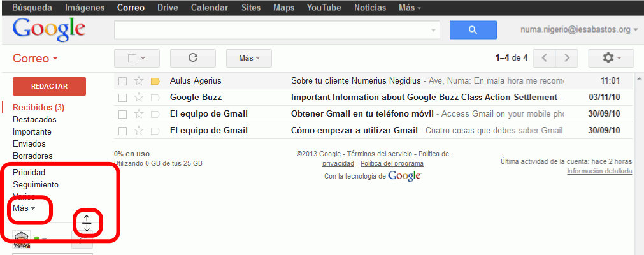This screenshot has height=255, width=644.
Task: Expand search options arrow in search box
Action: 433,30
